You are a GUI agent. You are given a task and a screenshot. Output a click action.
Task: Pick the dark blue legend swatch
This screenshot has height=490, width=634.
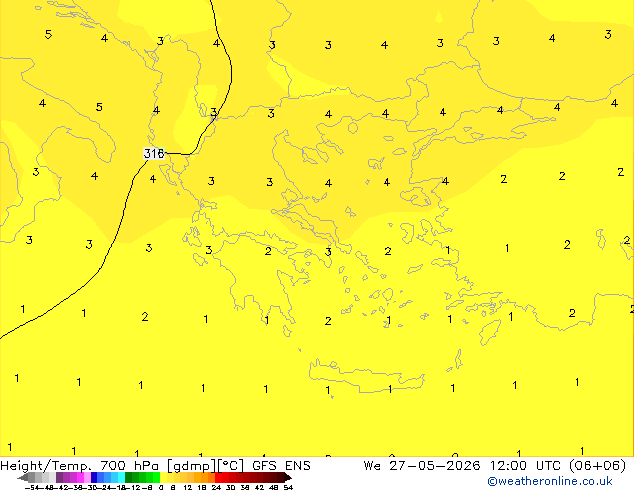pyautogui.click(x=94, y=477)
